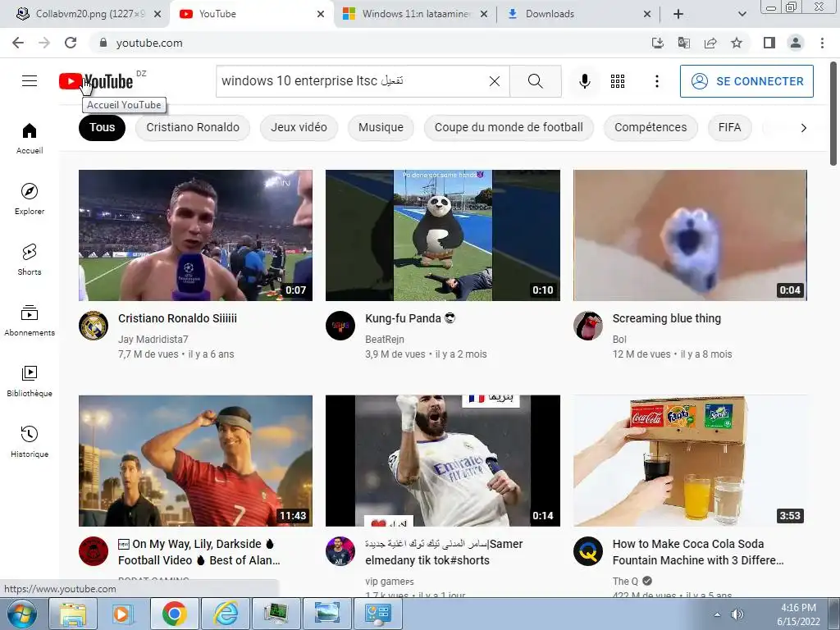Click the YouTube logo home link
840x630 pixels.
click(x=96, y=81)
